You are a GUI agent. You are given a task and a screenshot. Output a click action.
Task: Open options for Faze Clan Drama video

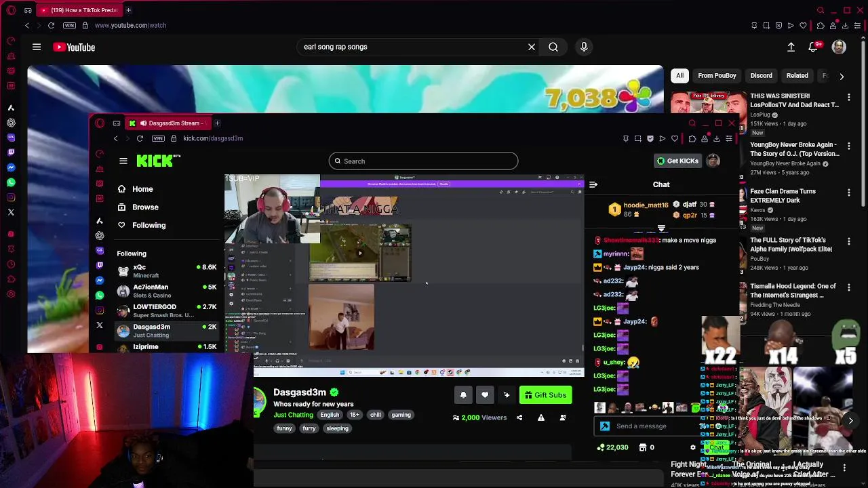(848, 193)
